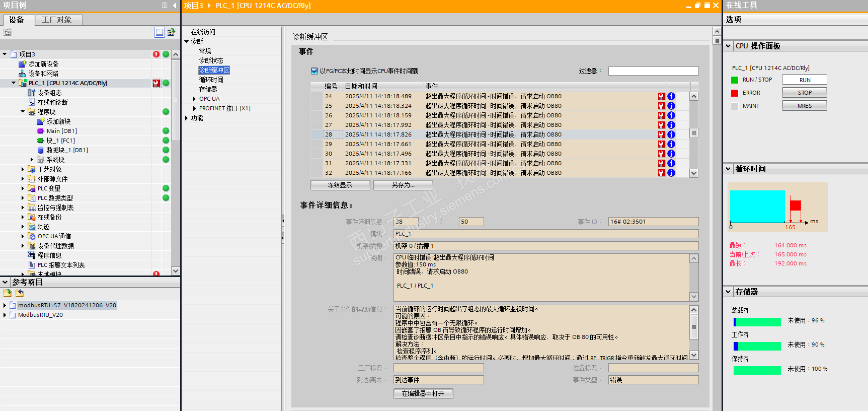Viewport: 868px width, 411px height.
Task: Collapse the 程序块 folder
Action: coord(23,111)
